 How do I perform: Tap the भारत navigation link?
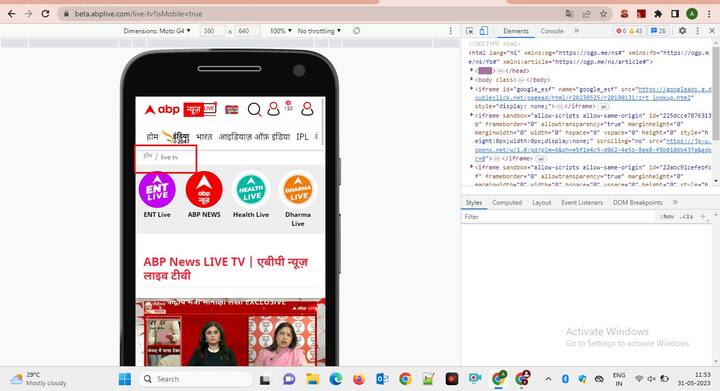point(204,136)
